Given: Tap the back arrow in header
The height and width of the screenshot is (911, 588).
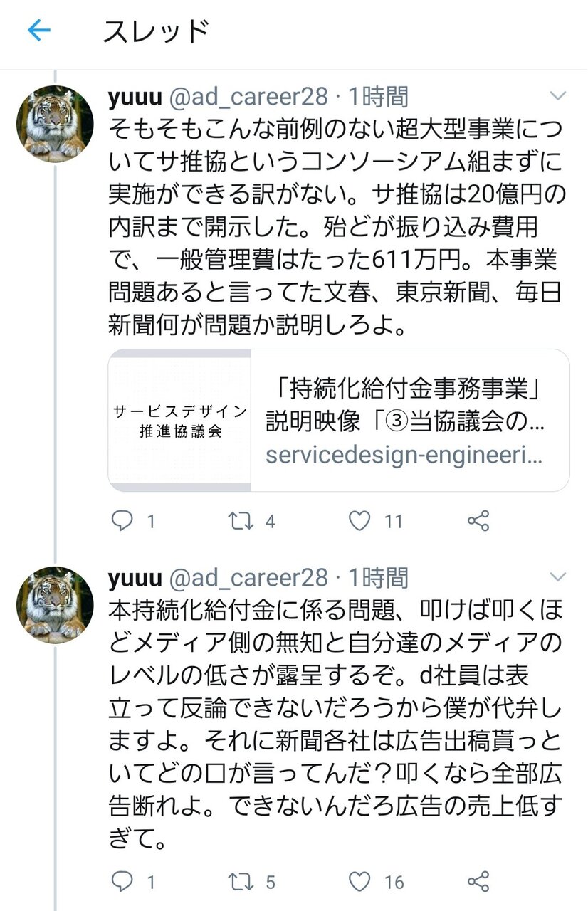Looking at the screenshot, I should point(39,31).
